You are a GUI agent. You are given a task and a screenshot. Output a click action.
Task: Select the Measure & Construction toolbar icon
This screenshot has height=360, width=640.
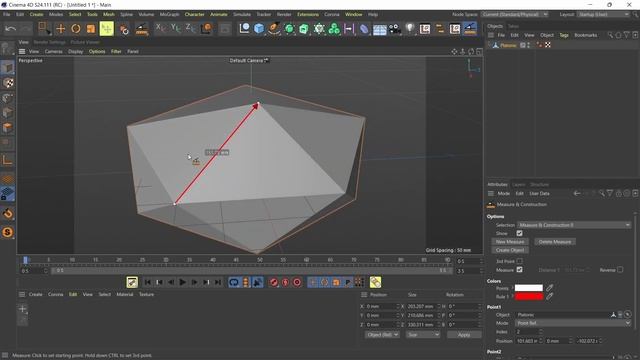click(470, 29)
